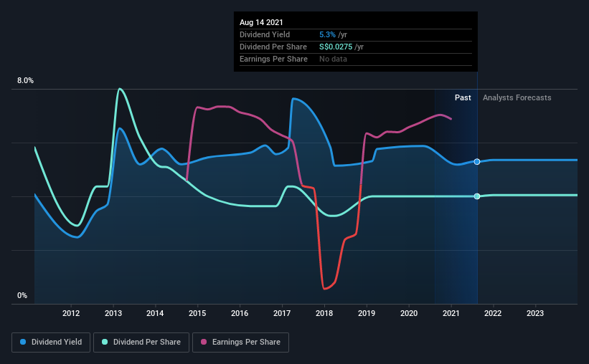This screenshot has height=364, width=589.
Task: Click the blue Dividend Yield data point marker
Action: point(476,162)
